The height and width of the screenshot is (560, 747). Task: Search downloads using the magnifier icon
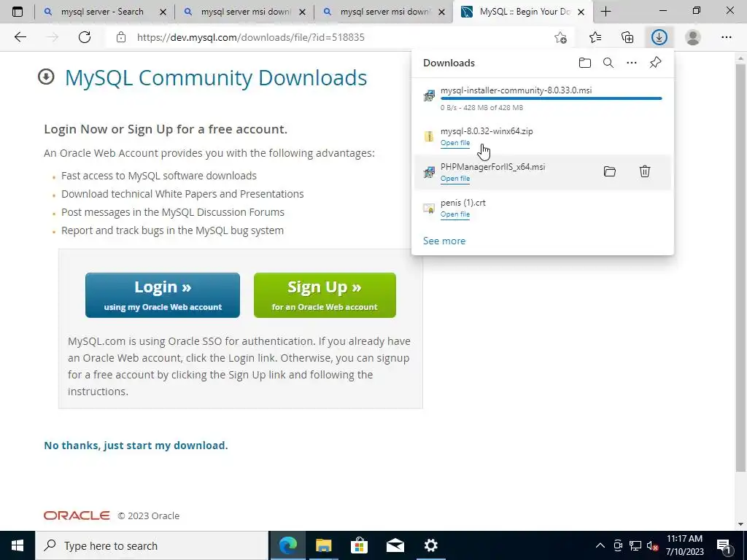(608, 63)
